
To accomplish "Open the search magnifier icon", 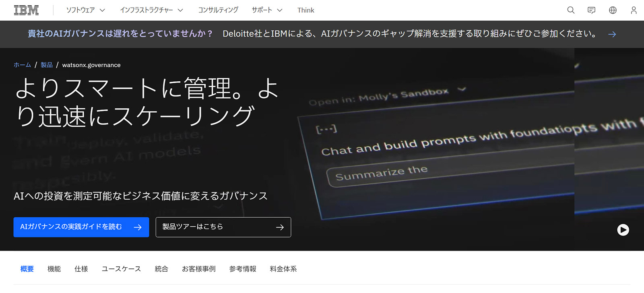I will (x=571, y=10).
